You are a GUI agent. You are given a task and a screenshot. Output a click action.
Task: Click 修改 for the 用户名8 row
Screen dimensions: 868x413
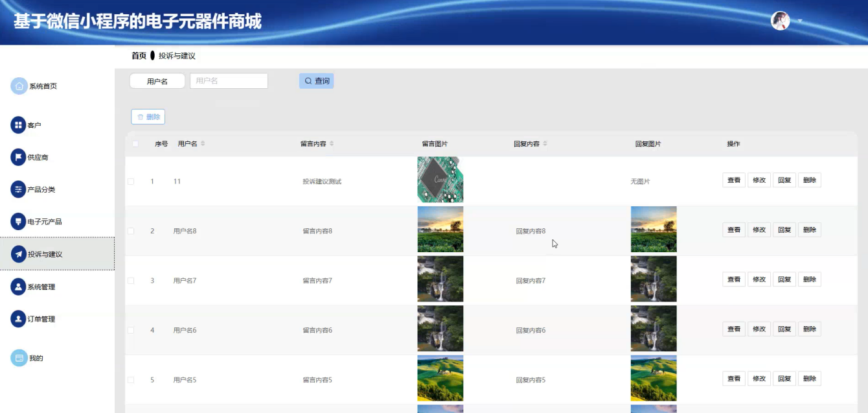tap(759, 230)
